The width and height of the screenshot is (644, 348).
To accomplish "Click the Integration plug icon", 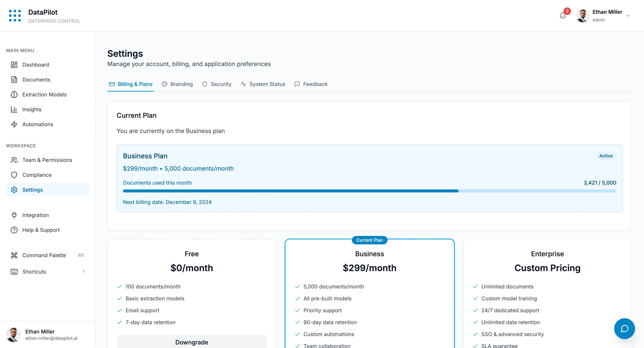I will coord(14,215).
